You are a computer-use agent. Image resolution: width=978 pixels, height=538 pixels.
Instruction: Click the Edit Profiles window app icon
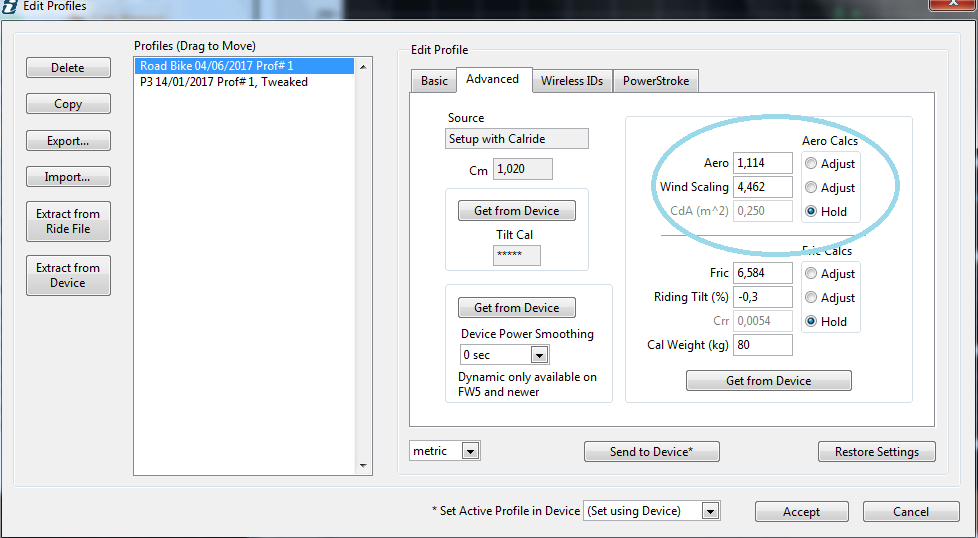9,6
